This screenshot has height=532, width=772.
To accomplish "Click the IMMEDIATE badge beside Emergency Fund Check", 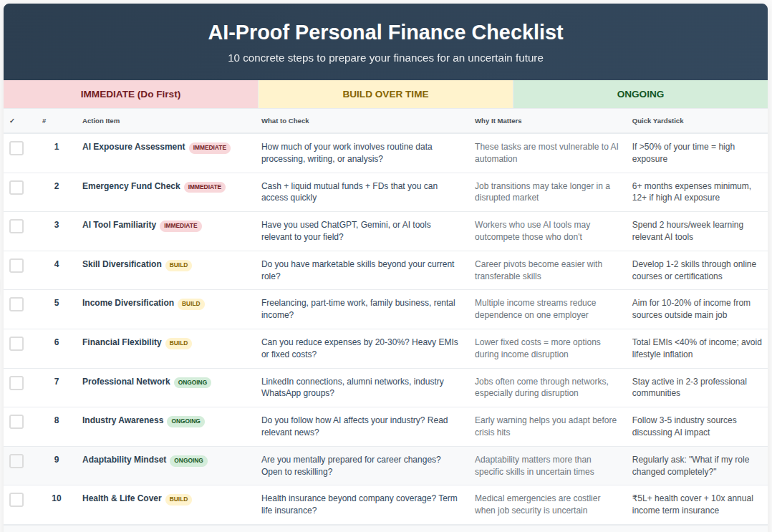I will [x=205, y=187].
